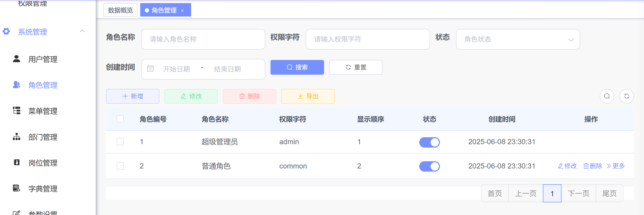Click the user management person icon
Screen dimensions: 644x215
point(17,59)
